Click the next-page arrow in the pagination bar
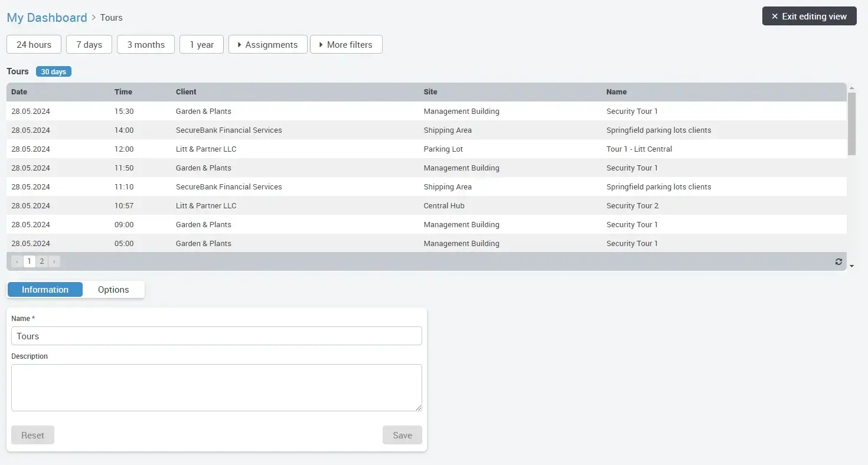This screenshot has width=868, height=465. [54, 261]
